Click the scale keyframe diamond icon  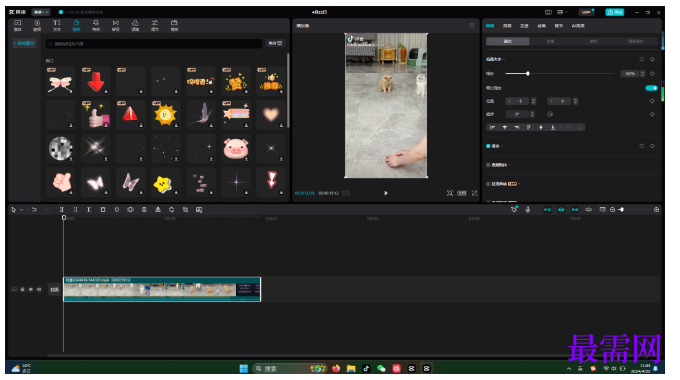[x=652, y=74]
